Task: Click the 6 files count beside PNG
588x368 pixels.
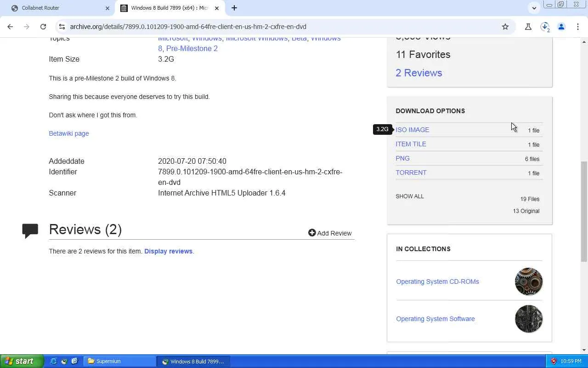Action: pos(532,159)
